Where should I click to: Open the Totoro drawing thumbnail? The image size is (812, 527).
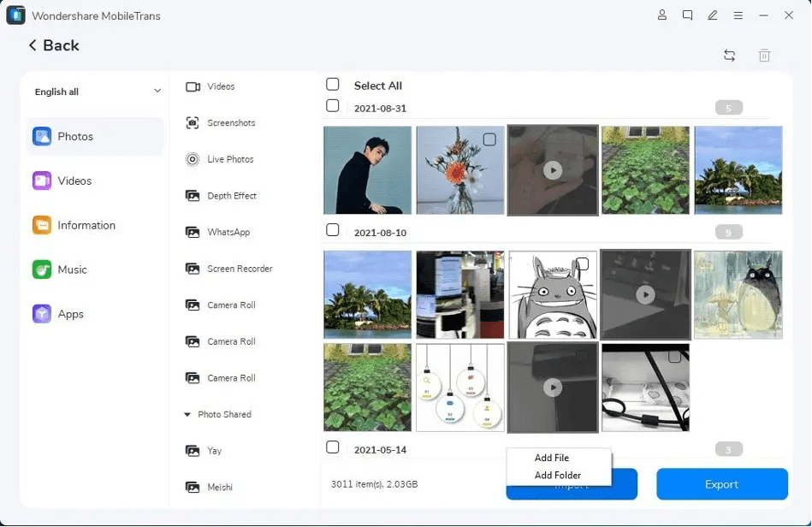point(552,293)
